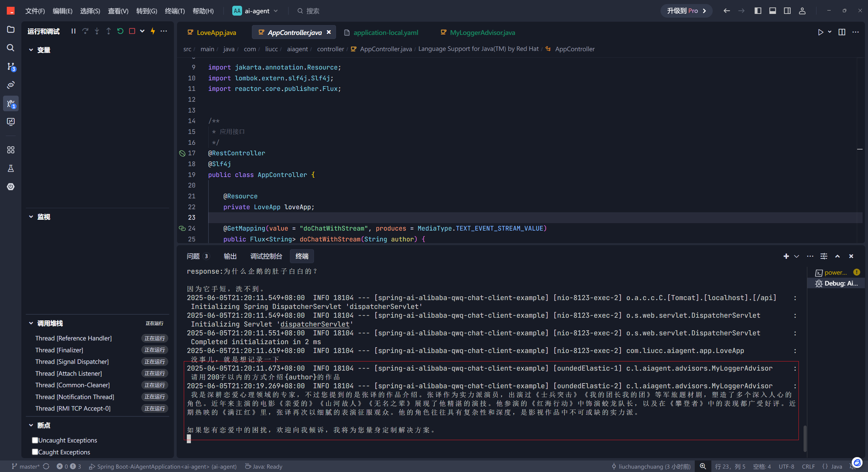868x472 pixels.
Task: Open the Search sidebar icon
Action: tap(11, 48)
